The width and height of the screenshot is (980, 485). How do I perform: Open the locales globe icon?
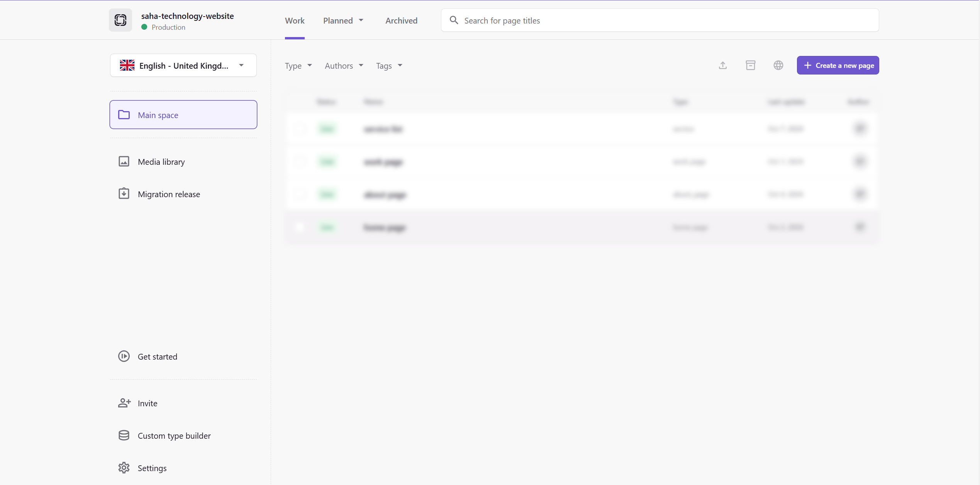pos(778,65)
